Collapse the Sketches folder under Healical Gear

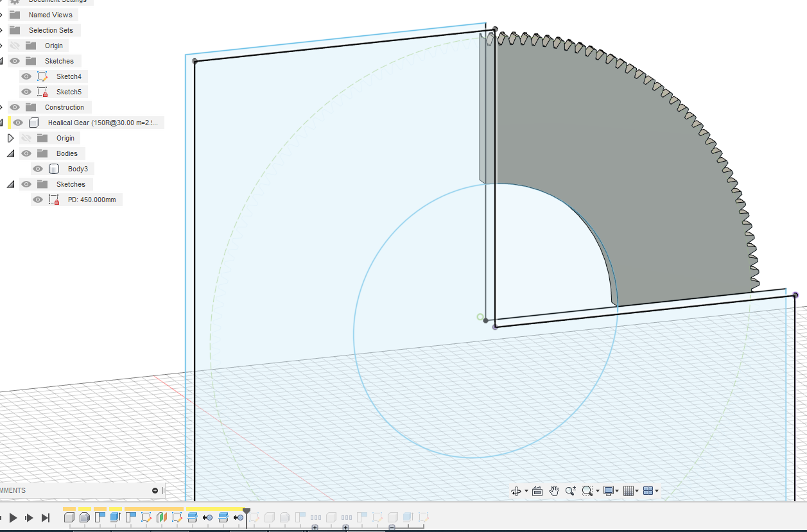coord(10,184)
